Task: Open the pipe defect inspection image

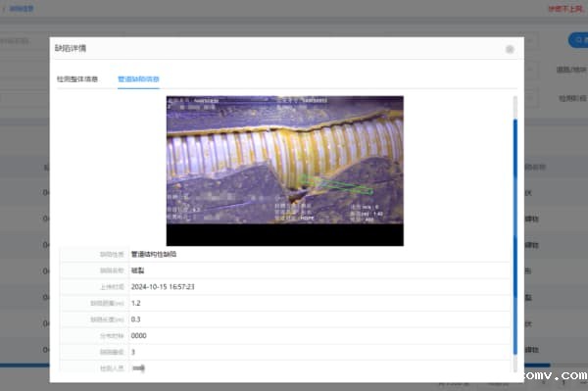Action: [x=285, y=171]
